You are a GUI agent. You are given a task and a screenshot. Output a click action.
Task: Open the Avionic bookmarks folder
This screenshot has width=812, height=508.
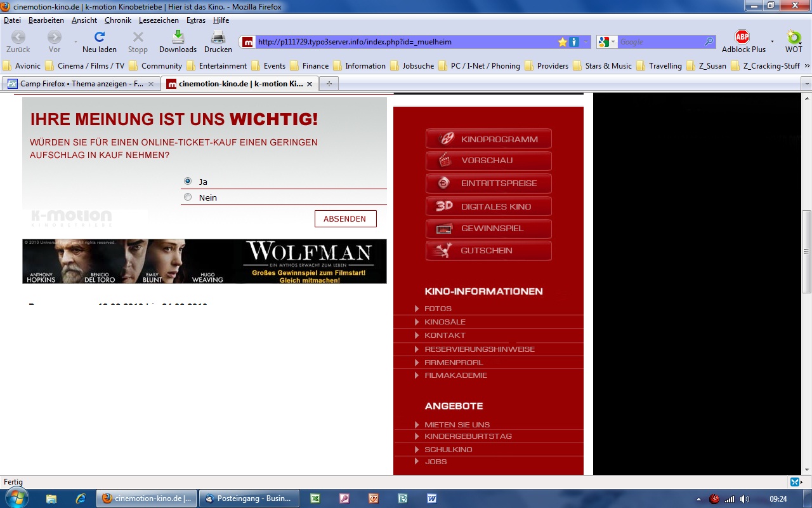tap(22, 65)
